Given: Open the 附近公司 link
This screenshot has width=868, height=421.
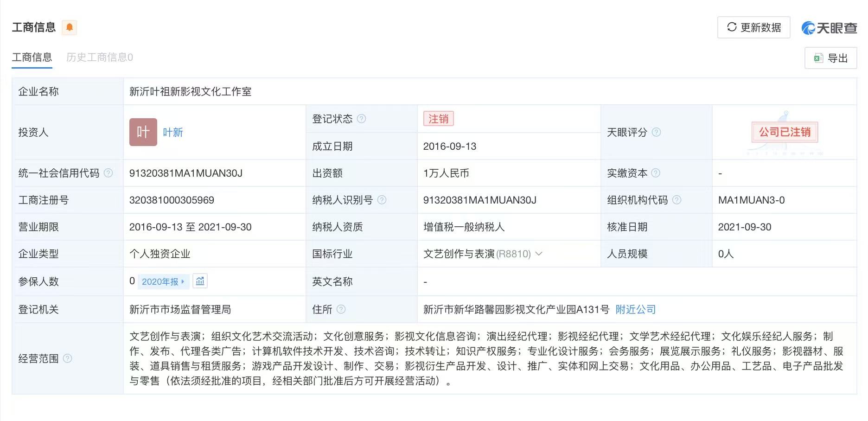Looking at the screenshot, I should pyautogui.click(x=636, y=309).
